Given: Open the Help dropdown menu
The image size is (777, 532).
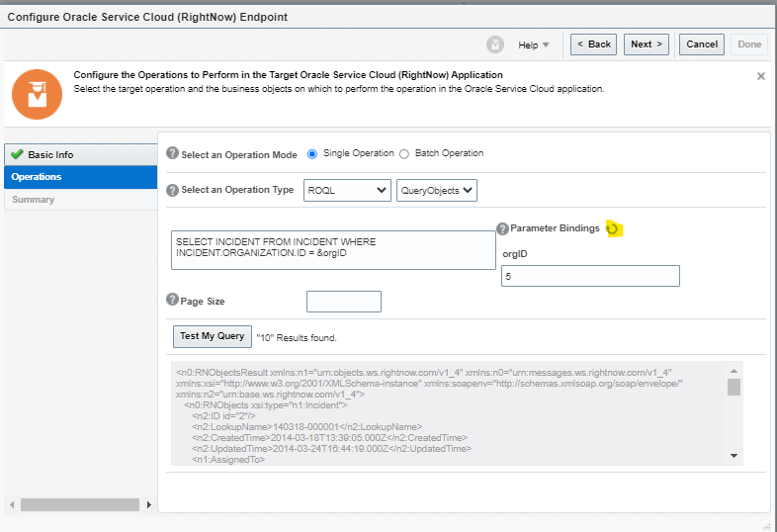Looking at the screenshot, I should [x=534, y=44].
